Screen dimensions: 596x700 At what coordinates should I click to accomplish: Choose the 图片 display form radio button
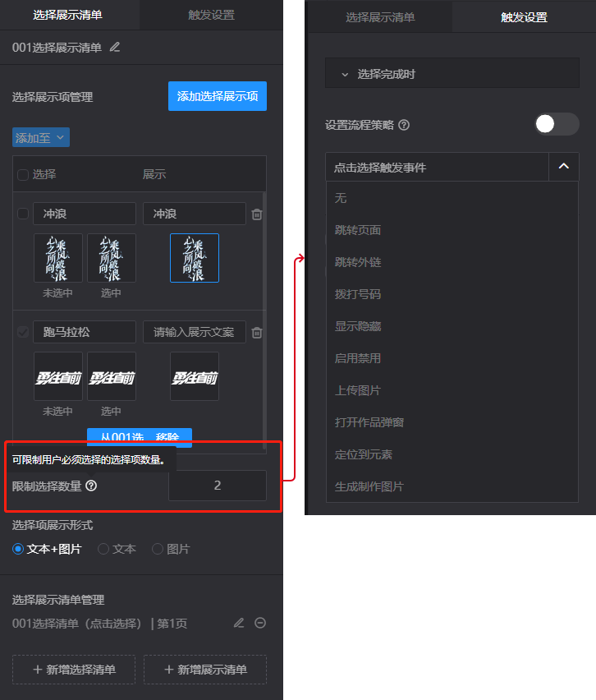158,549
